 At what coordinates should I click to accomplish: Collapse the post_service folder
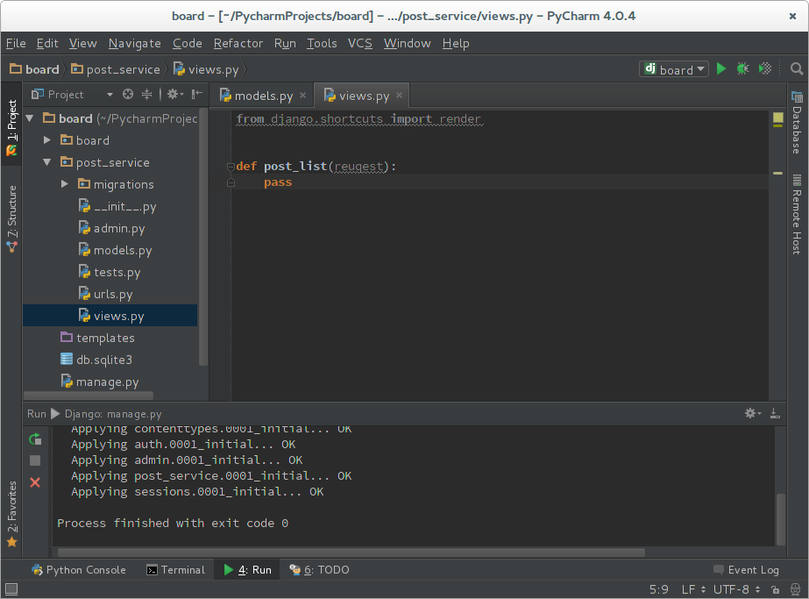tap(47, 162)
